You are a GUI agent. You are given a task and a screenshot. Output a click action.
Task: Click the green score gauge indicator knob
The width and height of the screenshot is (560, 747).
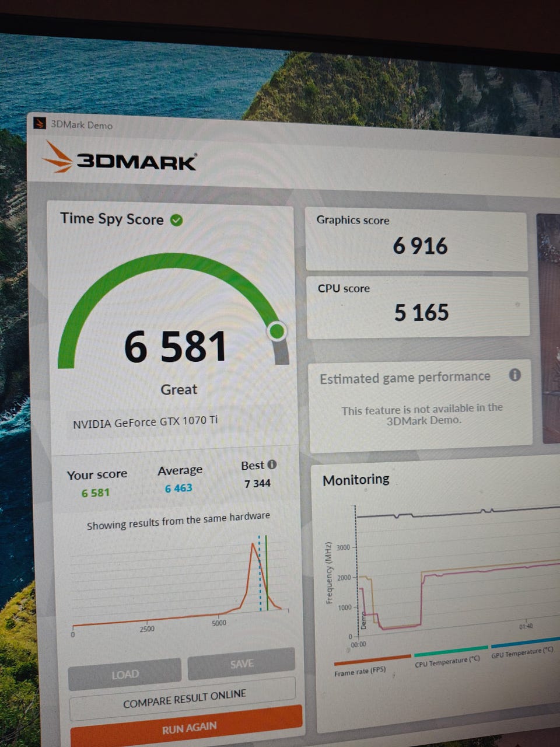pos(277,331)
